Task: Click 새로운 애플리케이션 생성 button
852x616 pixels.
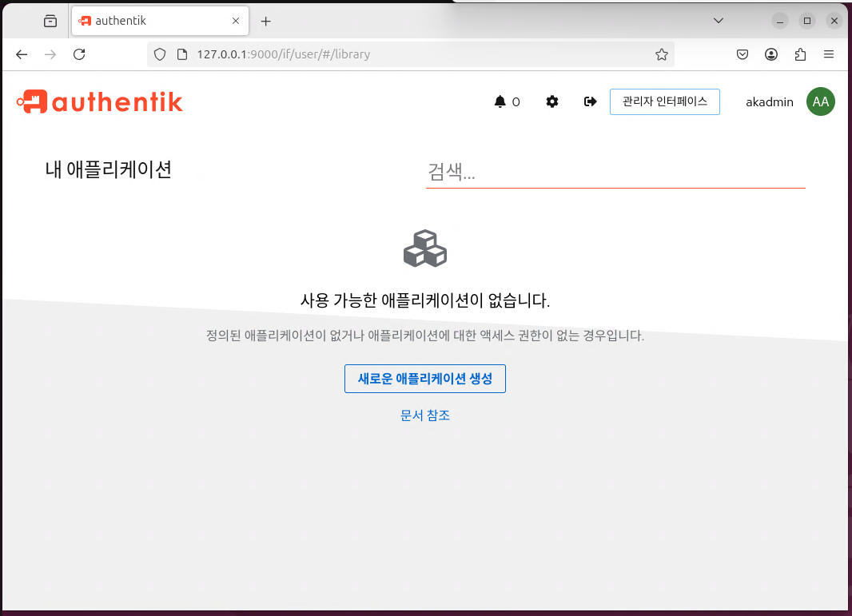Action: pyautogui.click(x=425, y=379)
